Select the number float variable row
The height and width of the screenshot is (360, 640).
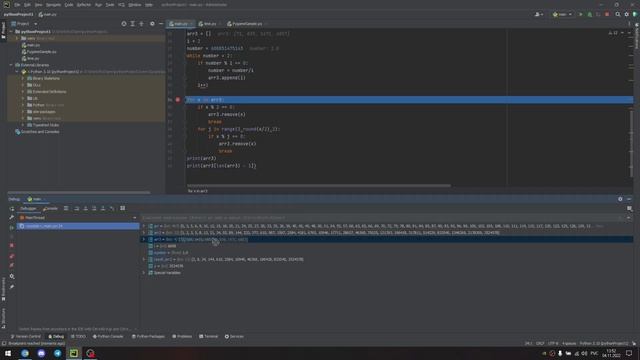coord(387,253)
